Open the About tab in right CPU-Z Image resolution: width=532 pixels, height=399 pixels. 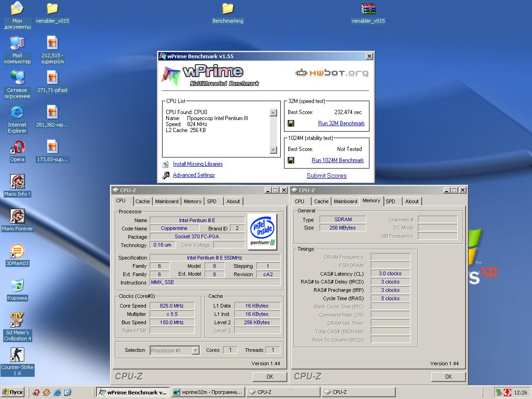412,201
